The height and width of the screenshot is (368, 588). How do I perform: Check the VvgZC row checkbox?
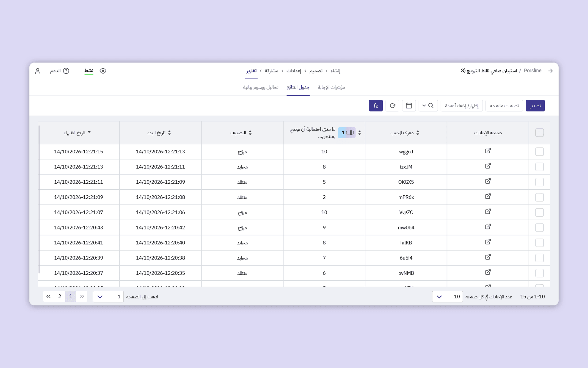[x=539, y=213]
